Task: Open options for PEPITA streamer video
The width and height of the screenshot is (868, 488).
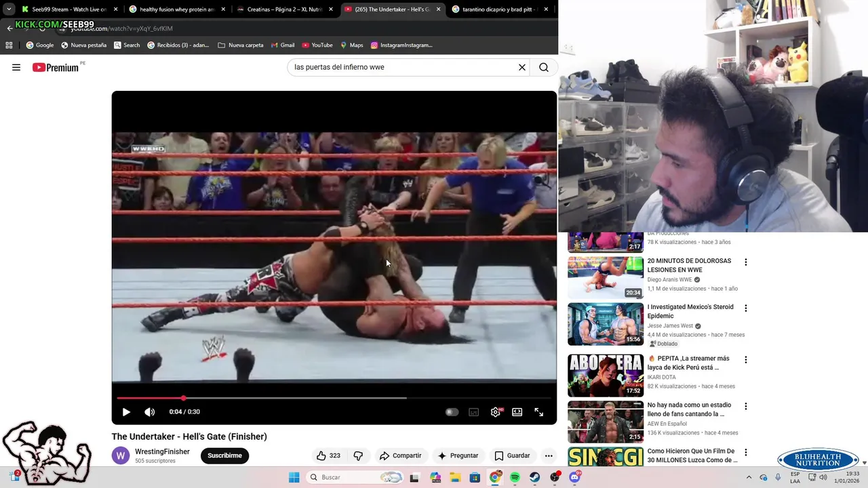Action: pyautogui.click(x=746, y=360)
